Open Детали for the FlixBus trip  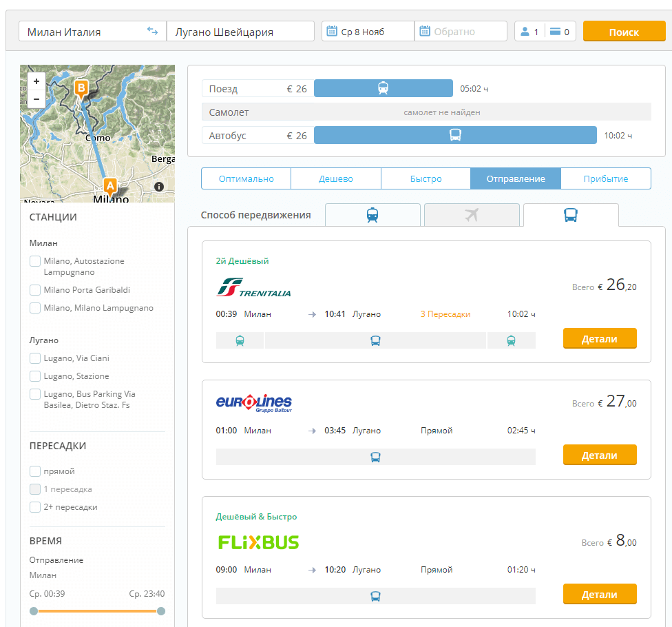[600, 594]
